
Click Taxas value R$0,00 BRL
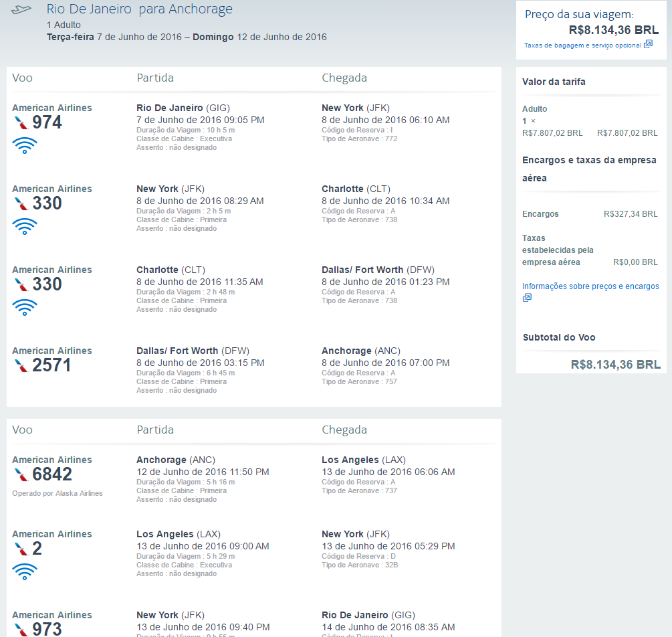pos(635,262)
